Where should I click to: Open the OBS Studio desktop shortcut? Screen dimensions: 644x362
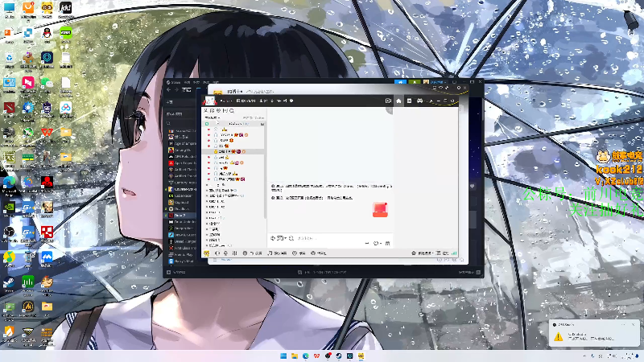coord(9,233)
